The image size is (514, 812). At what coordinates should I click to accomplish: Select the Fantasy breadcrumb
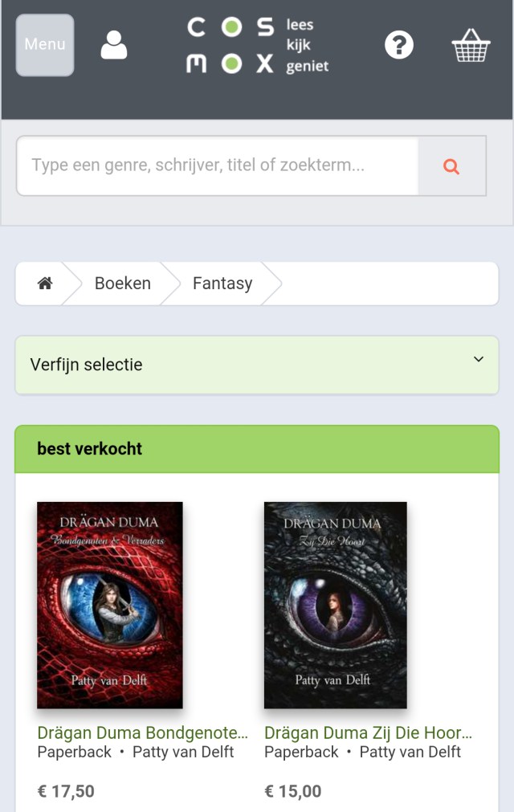(222, 284)
